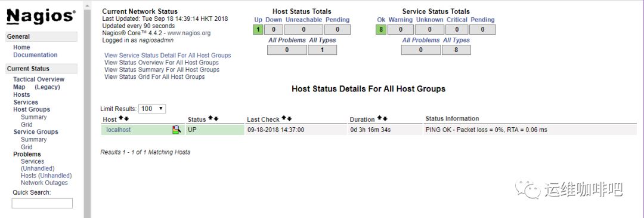Filter hosts by Down status header
Image resolution: width=644 pixels, height=218 pixels.
click(274, 20)
